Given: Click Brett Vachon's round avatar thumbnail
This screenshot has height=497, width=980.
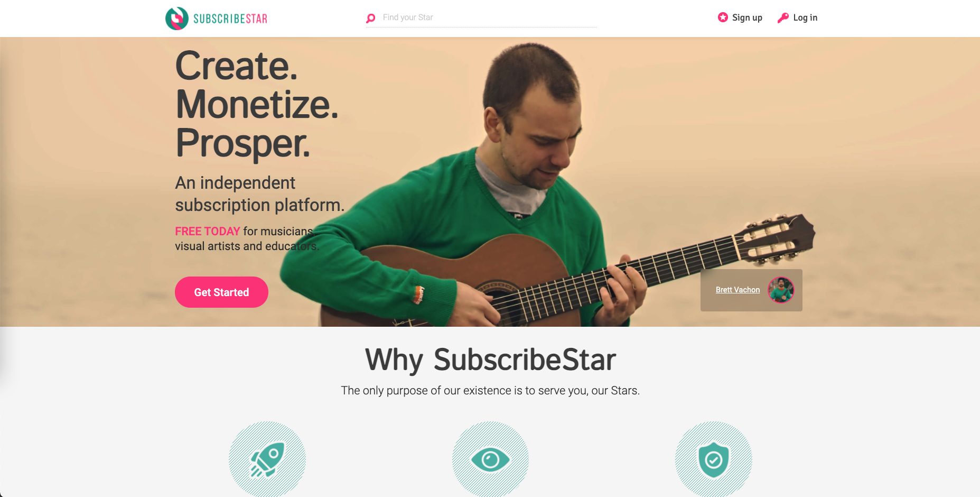Looking at the screenshot, I should coord(781,290).
